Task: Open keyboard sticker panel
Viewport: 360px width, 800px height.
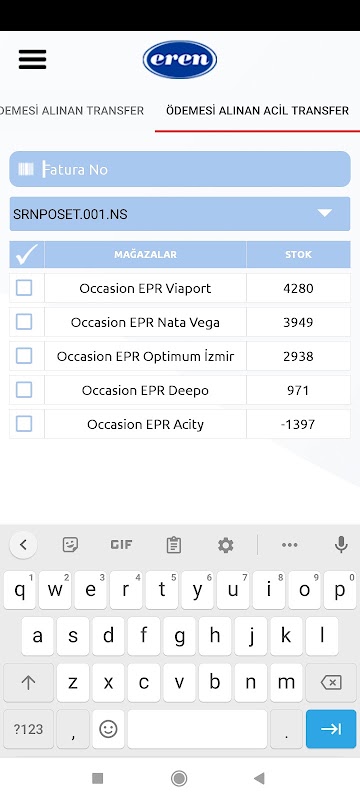Action: pyautogui.click(x=70, y=545)
